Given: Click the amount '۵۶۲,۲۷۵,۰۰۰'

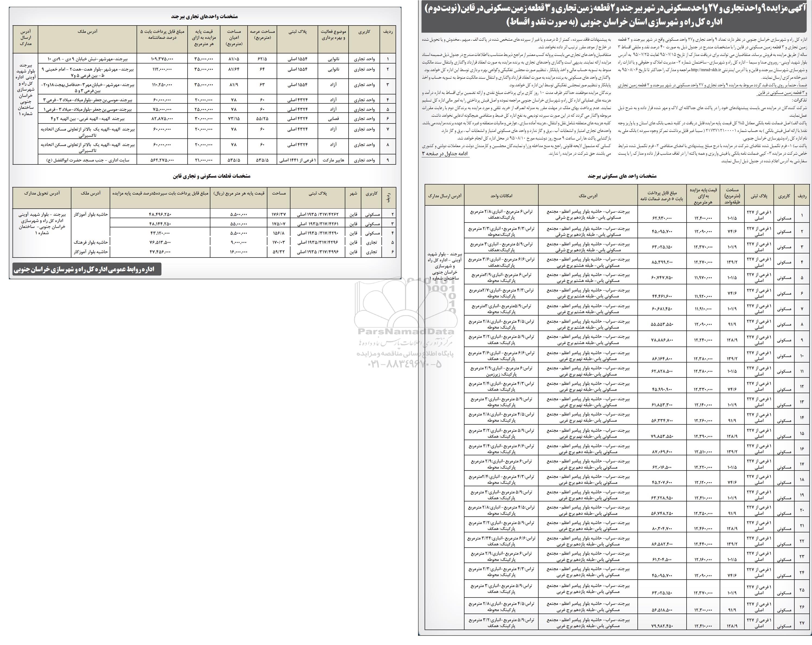Looking at the screenshot, I should pos(162,160).
